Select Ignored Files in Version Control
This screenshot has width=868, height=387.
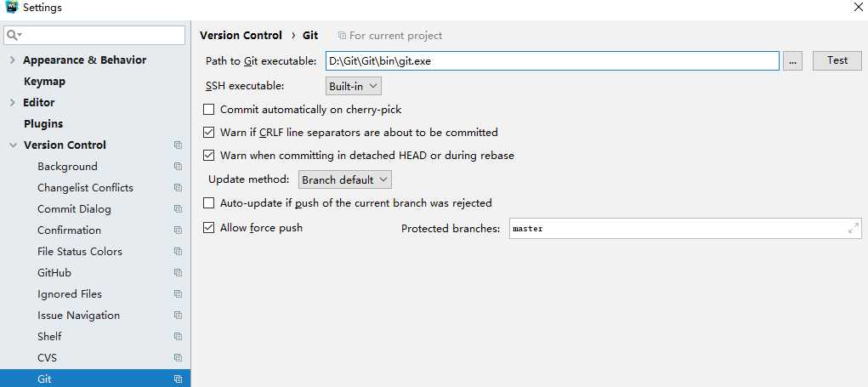[x=70, y=294]
